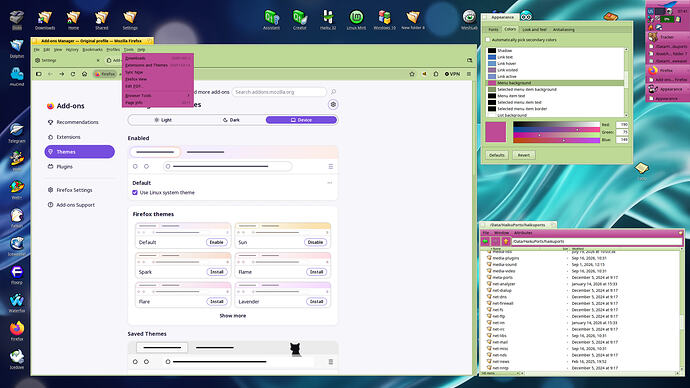Click the Tracker up-folder arrow
The image size is (690, 388).
point(506,242)
